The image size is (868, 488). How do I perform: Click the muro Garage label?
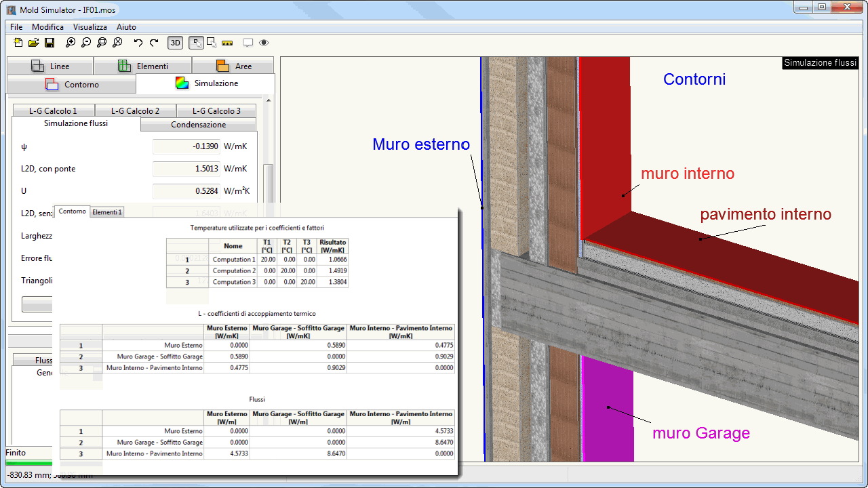coord(701,433)
